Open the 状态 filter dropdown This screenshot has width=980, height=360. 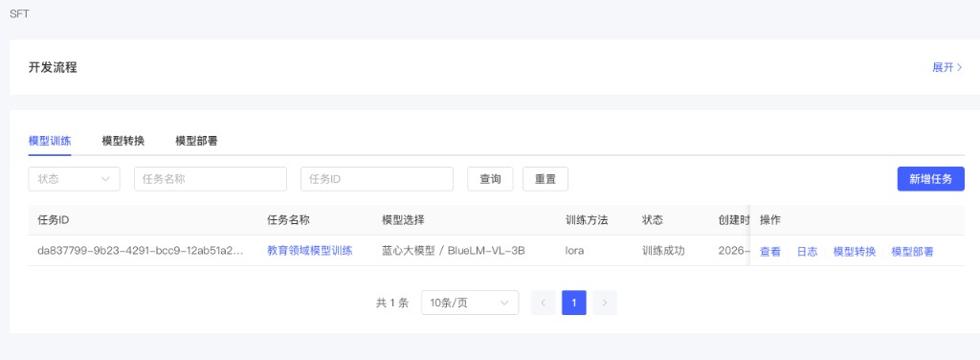click(75, 179)
